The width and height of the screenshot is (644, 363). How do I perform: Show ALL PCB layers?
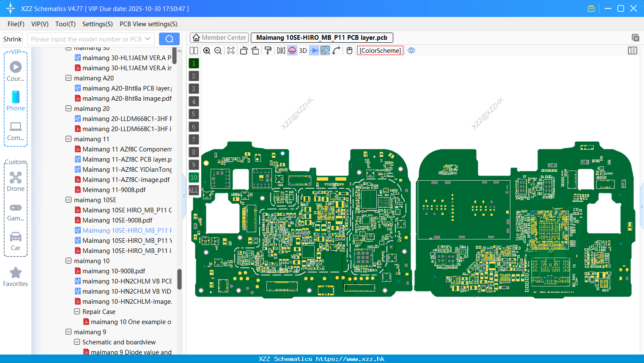(x=194, y=190)
